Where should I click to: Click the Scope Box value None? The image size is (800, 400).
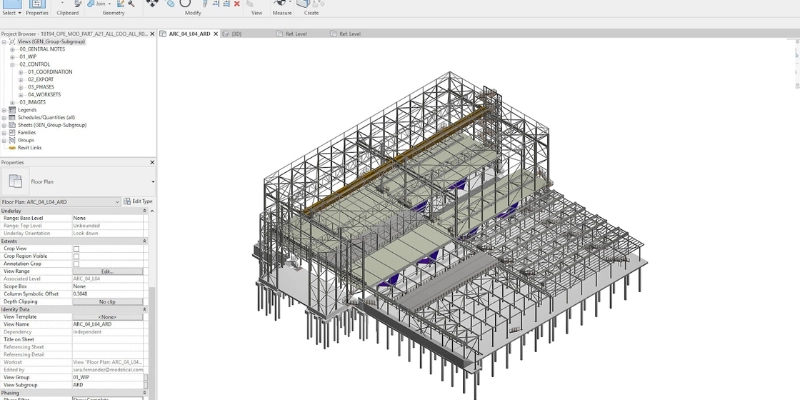tap(108, 286)
